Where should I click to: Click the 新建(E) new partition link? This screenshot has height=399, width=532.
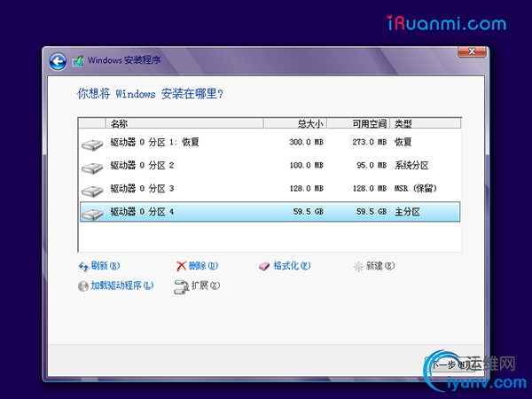pos(380,266)
